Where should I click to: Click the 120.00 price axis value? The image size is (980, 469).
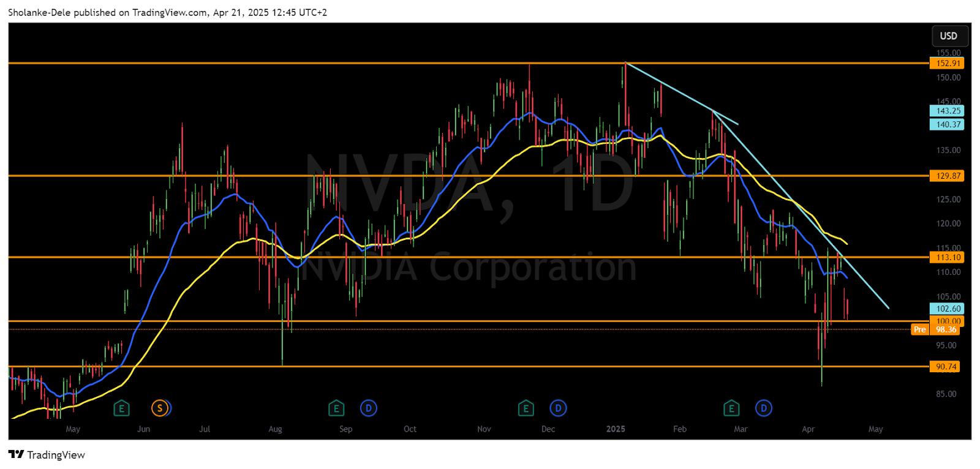(x=948, y=223)
